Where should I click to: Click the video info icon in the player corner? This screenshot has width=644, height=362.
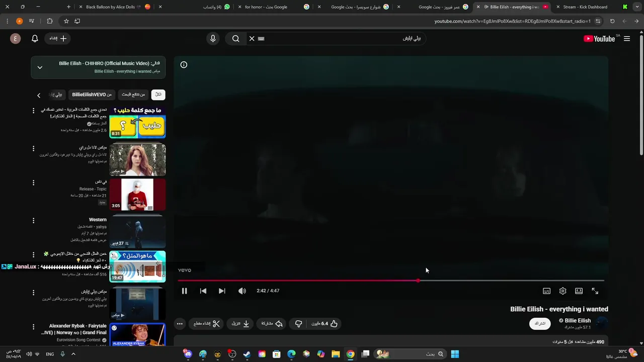pos(184,65)
